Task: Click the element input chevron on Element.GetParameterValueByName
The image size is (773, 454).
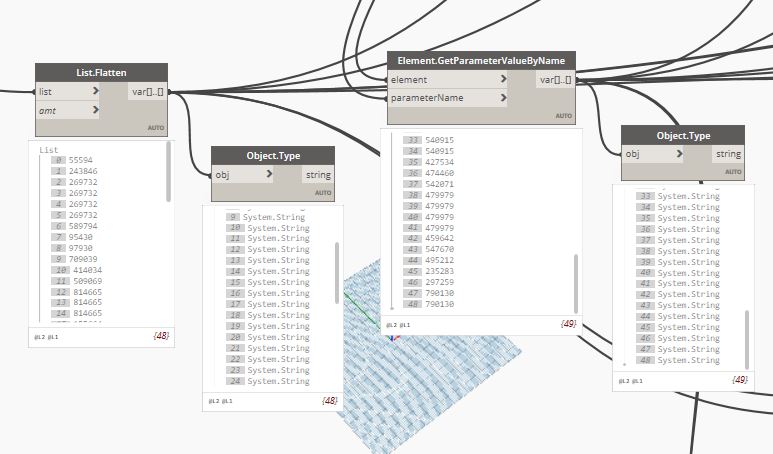Action: (x=503, y=79)
